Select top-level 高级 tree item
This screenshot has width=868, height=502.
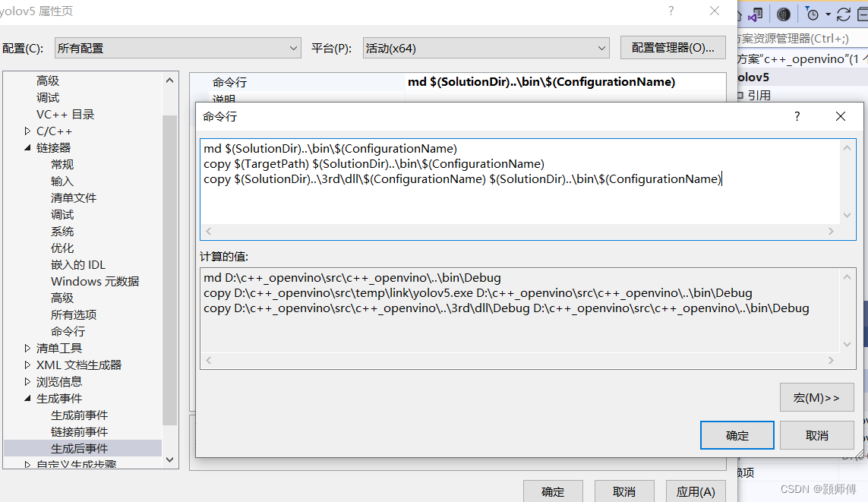click(x=48, y=81)
